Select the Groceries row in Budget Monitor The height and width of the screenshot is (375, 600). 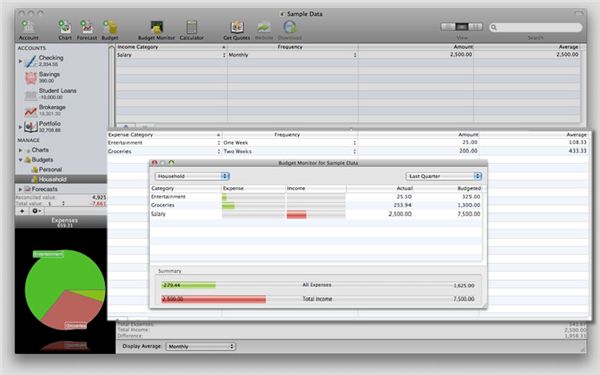[316, 205]
